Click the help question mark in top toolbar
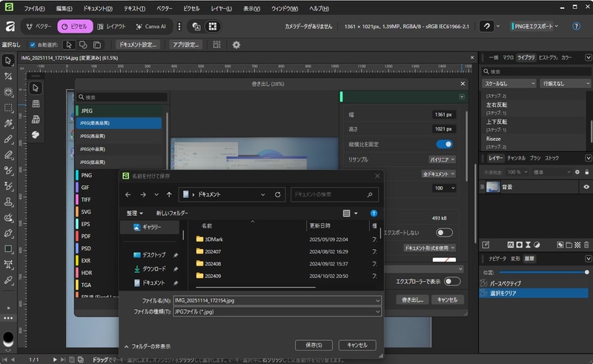The height and width of the screenshot is (364, 593). (576, 26)
